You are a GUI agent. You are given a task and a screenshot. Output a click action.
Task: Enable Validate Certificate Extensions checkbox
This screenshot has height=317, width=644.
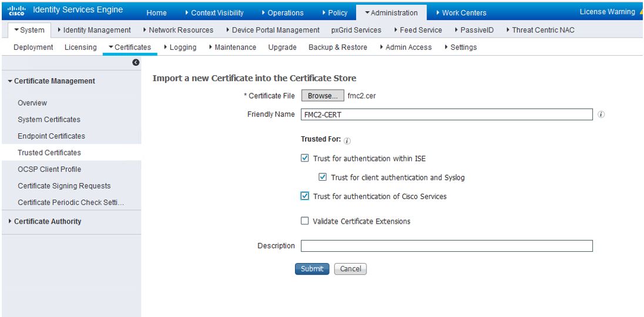(305, 221)
